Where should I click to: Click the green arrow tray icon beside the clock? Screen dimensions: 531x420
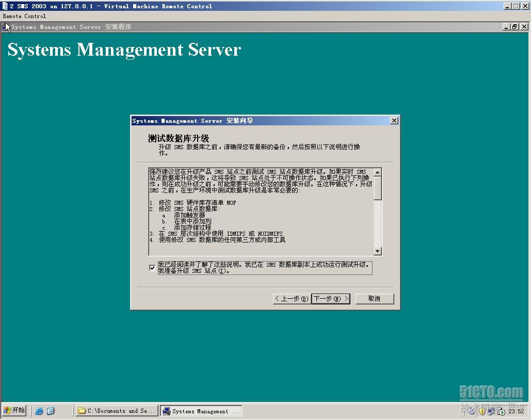[x=502, y=412]
